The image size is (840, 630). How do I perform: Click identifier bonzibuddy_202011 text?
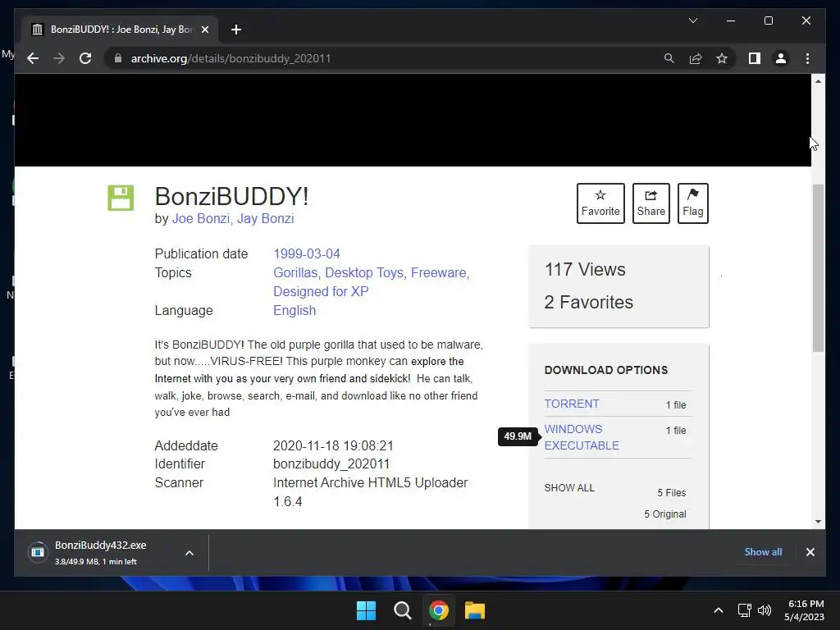click(x=331, y=464)
